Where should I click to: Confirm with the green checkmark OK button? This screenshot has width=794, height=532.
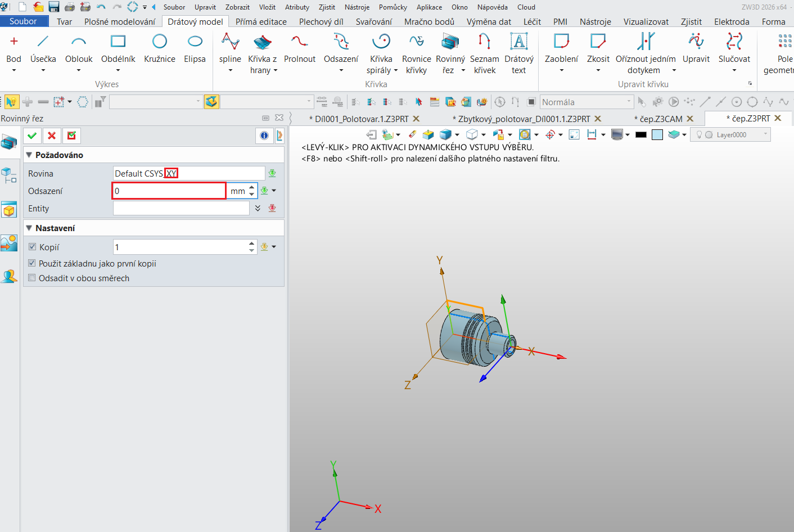[32, 136]
